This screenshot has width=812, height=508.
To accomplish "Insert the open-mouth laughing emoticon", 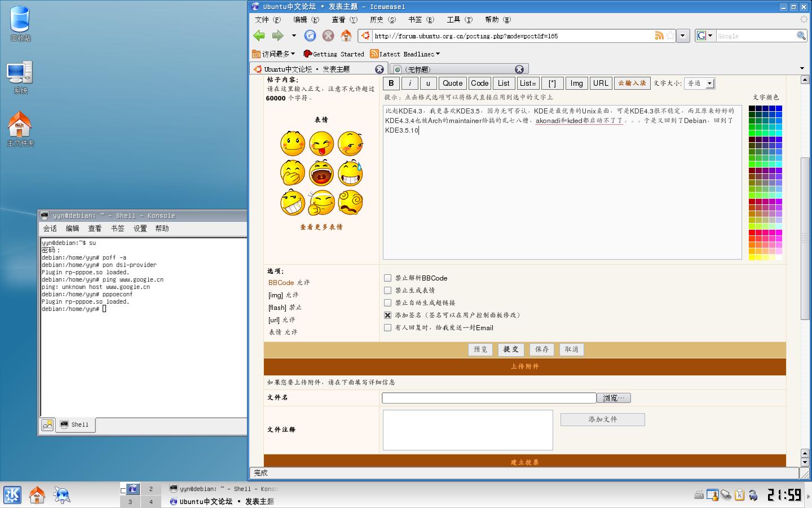I will [321, 173].
